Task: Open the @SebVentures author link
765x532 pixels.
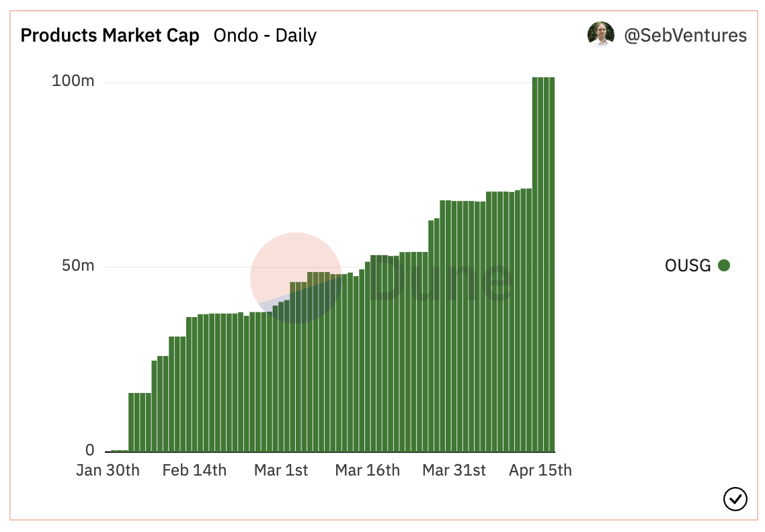Action: 685,36
